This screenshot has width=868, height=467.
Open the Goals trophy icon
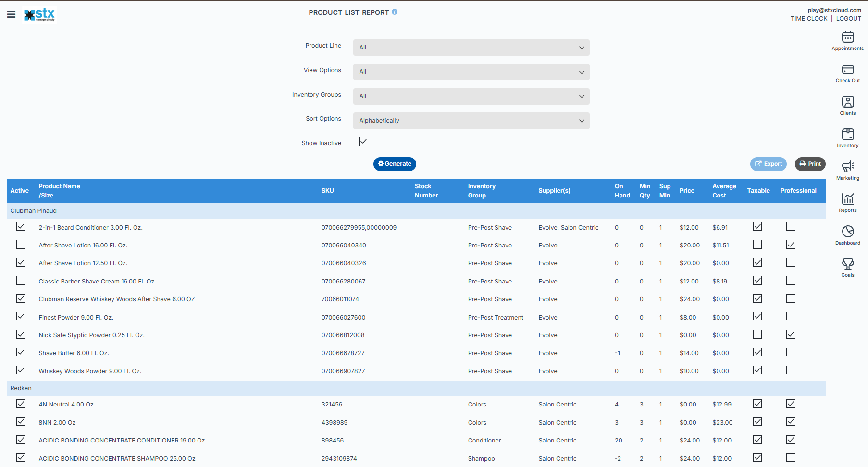(x=848, y=264)
